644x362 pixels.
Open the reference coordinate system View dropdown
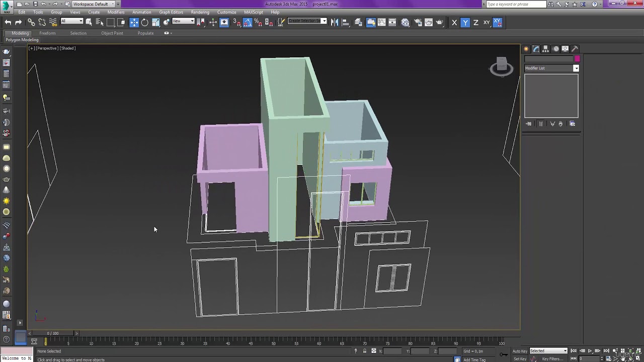pyautogui.click(x=183, y=21)
